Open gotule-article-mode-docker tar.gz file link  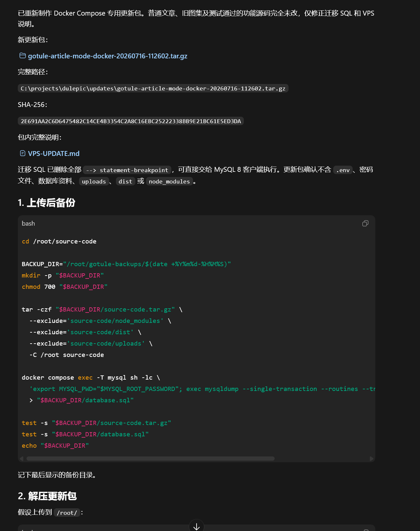coord(108,56)
